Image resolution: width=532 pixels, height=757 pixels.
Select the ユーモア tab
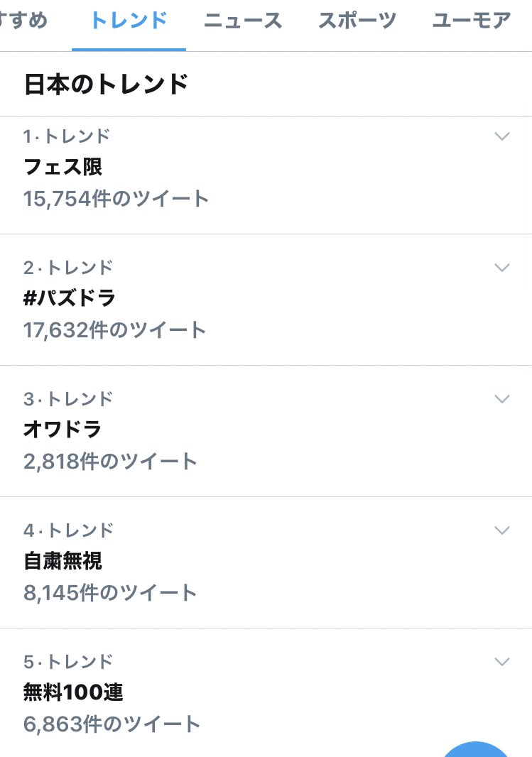pos(472,21)
